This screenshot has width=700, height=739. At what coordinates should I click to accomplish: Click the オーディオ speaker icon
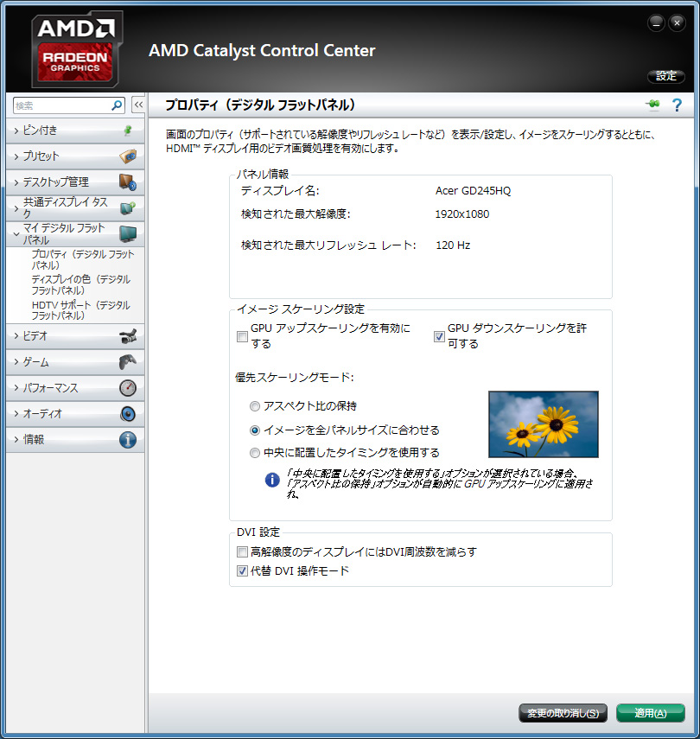pos(128,414)
